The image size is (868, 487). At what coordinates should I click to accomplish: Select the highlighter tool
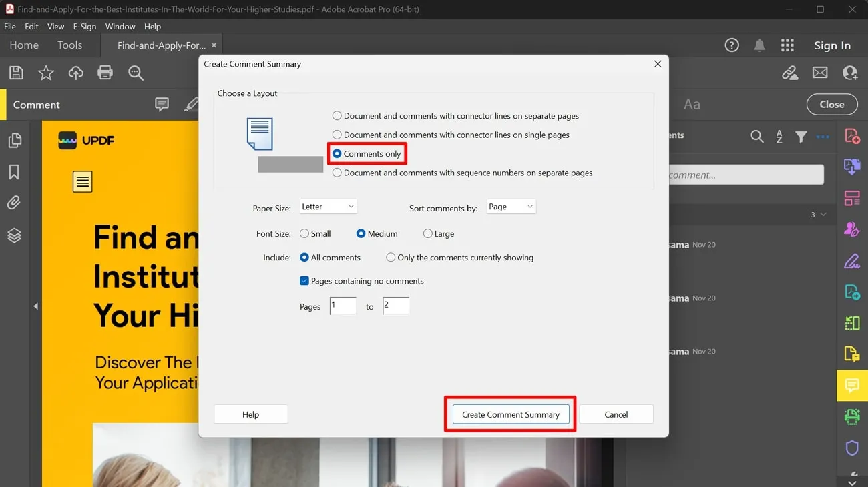(x=192, y=105)
